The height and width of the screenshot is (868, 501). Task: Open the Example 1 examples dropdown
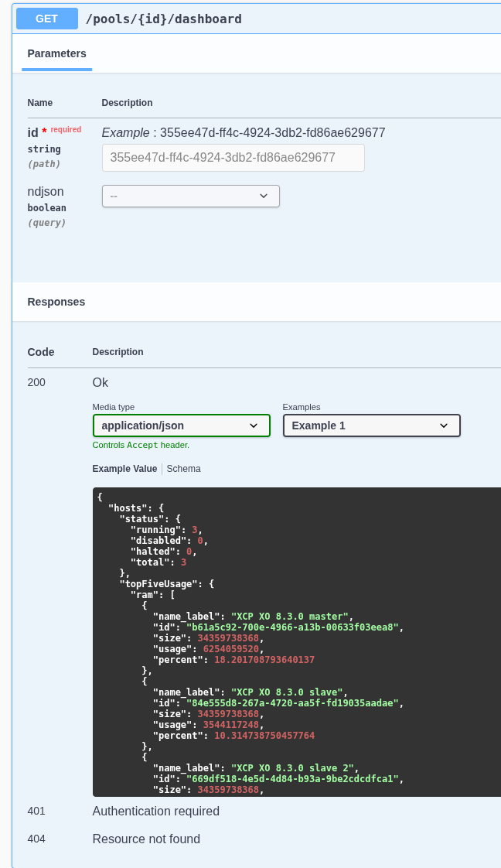pos(372,425)
